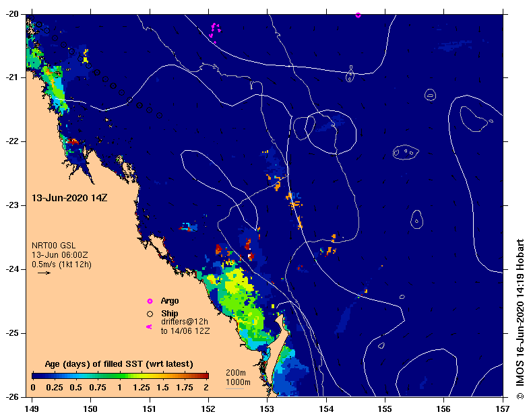This screenshot has height=420, width=531.
Task: Click the longitude axis label '157'
Action: pyautogui.click(x=503, y=409)
